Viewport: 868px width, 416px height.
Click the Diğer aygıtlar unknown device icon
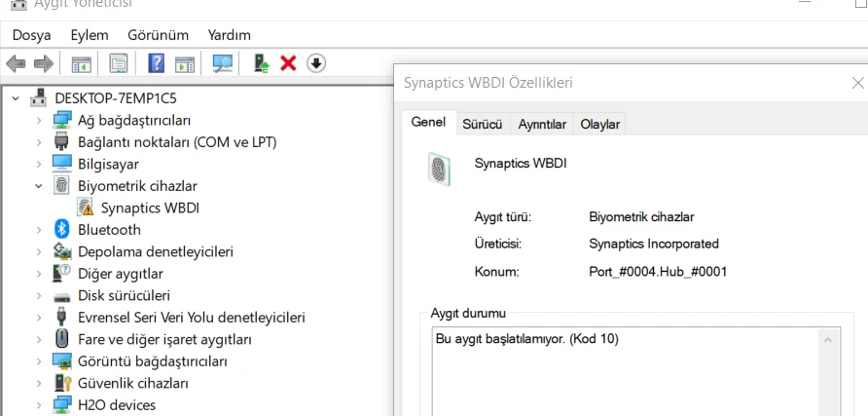[62, 273]
